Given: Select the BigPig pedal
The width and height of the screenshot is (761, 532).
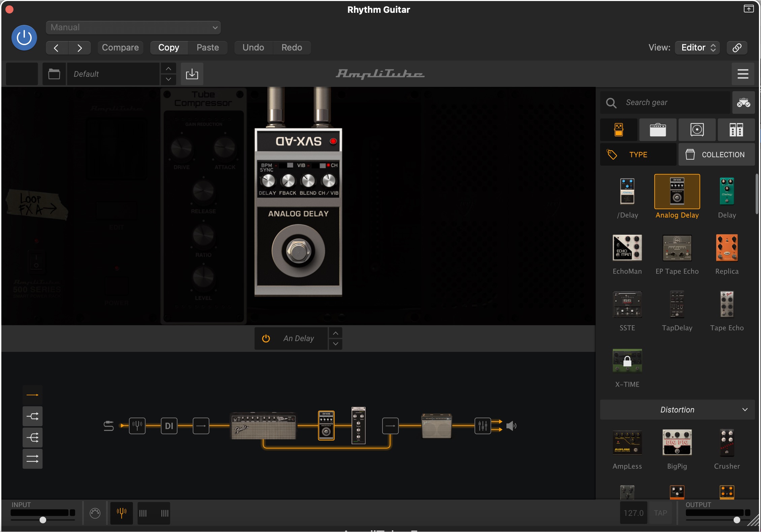Looking at the screenshot, I should tap(677, 442).
